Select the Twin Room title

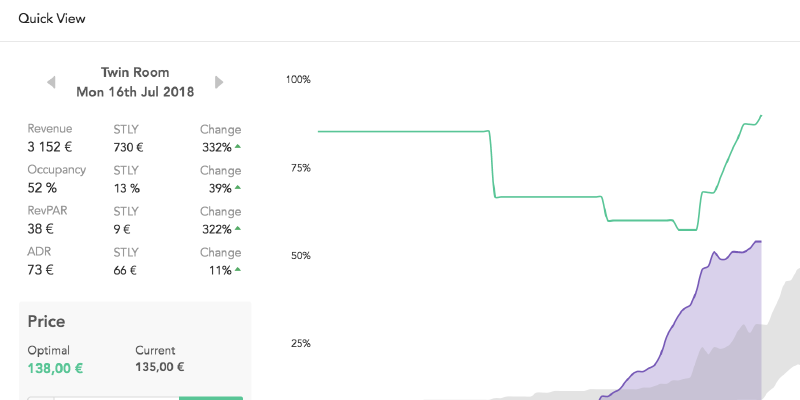click(x=135, y=72)
